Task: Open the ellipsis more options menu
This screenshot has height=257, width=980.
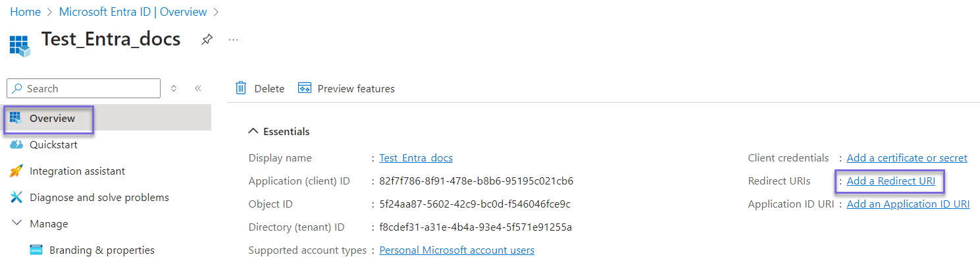Action: point(233,40)
